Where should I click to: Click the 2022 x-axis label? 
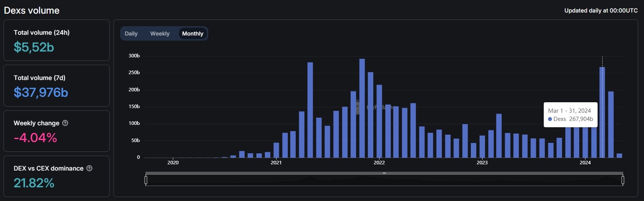[x=379, y=163]
